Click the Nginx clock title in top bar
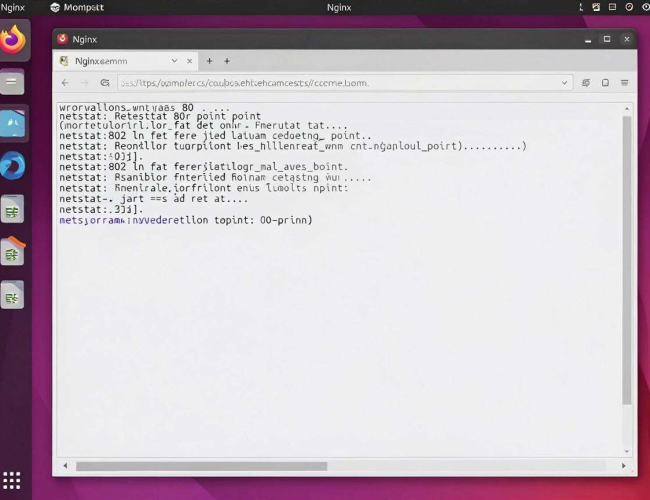The height and width of the screenshot is (500, 650). pos(339,7)
